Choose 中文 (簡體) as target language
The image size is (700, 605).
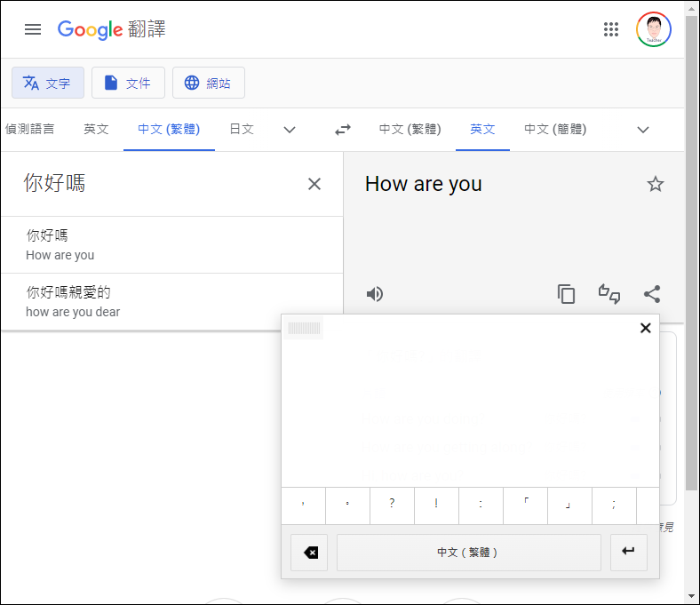[x=555, y=130]
